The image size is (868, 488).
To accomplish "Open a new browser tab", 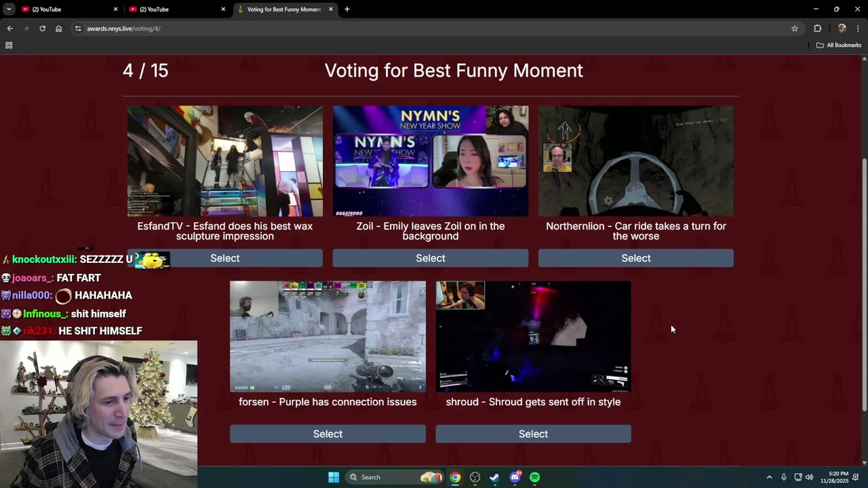I will [347, 9].
